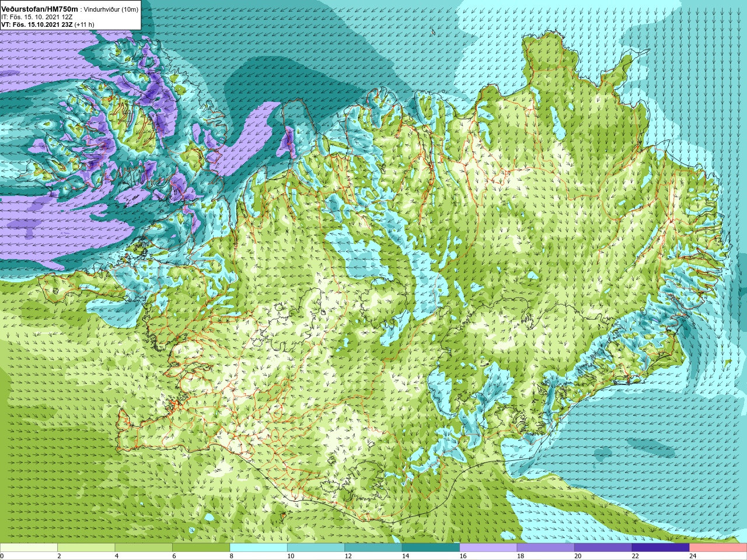Click the scale label '10'
Screen dimensions: 747x560
pos(290,556)
